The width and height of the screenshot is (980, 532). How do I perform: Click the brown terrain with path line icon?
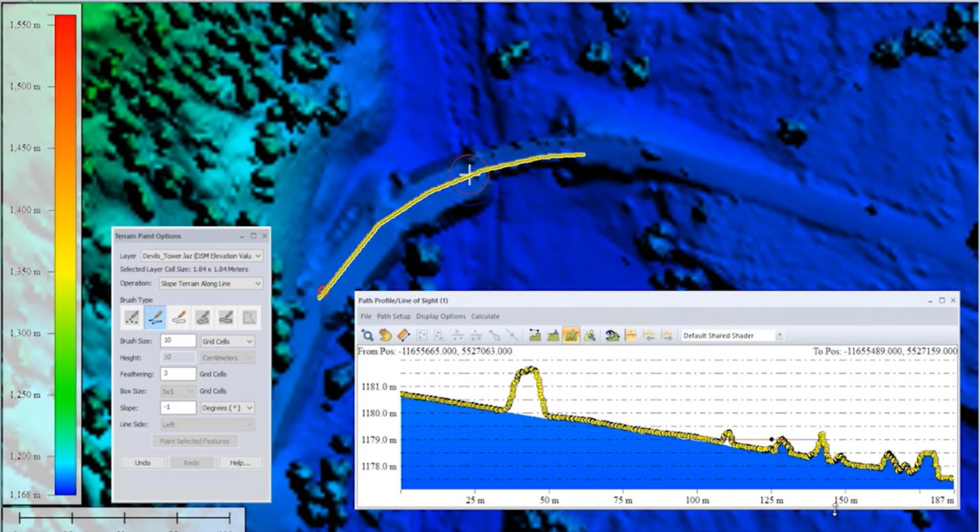pos(535,335)
